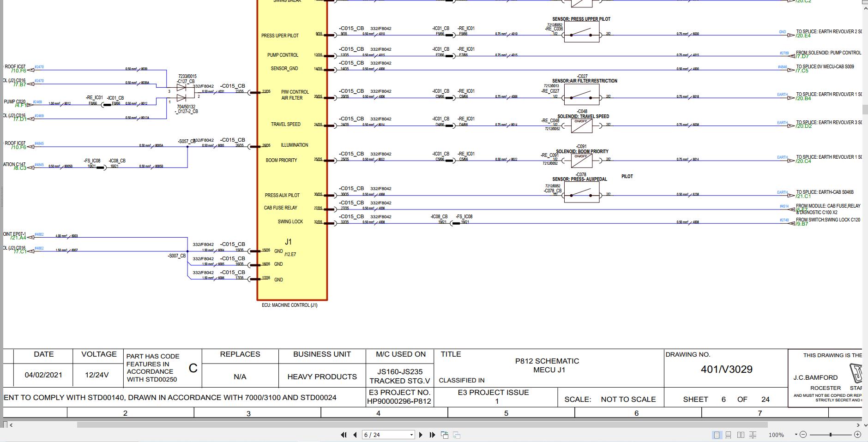The height and width of the screenshot is (442, 868).
Task: Go to the first page
Action: 344,435
